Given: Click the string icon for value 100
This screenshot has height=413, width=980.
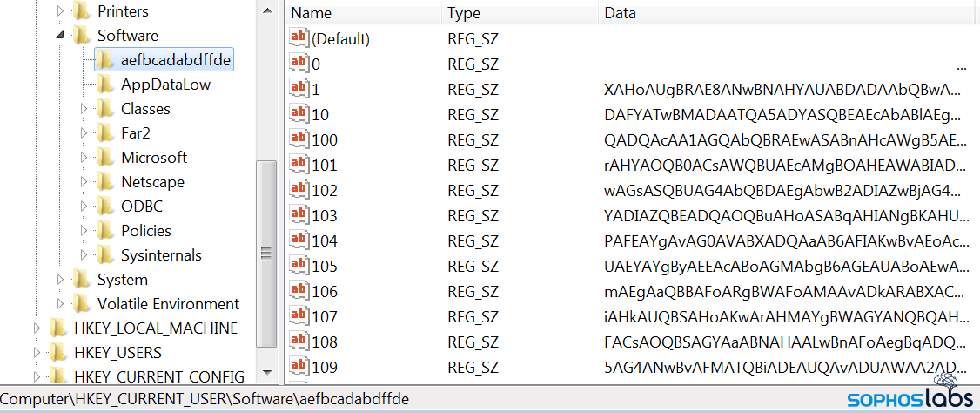Looking at the screenshot, I should 299,139.
